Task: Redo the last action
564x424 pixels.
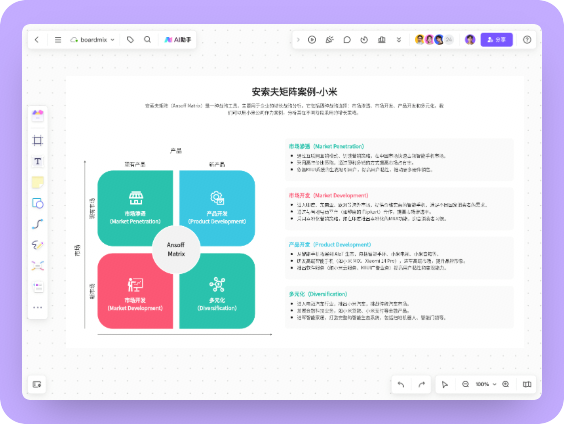Action: click(x=422, y=384)
